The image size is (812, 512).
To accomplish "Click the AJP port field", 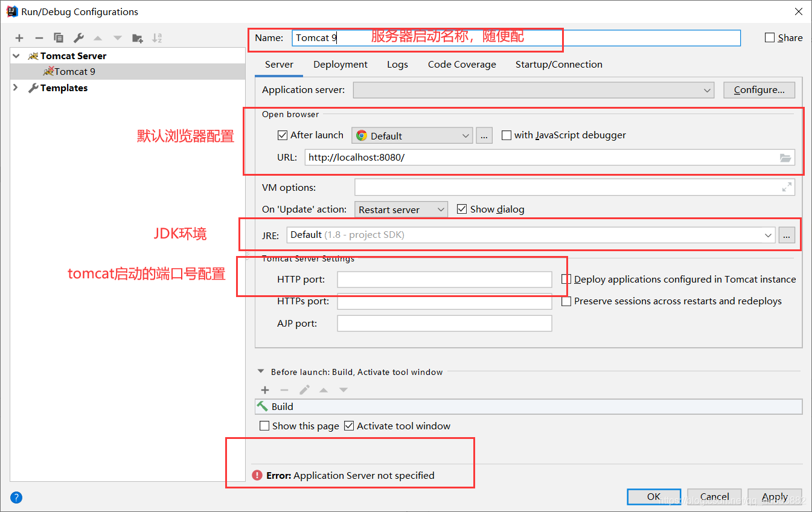I will (444, 323).
